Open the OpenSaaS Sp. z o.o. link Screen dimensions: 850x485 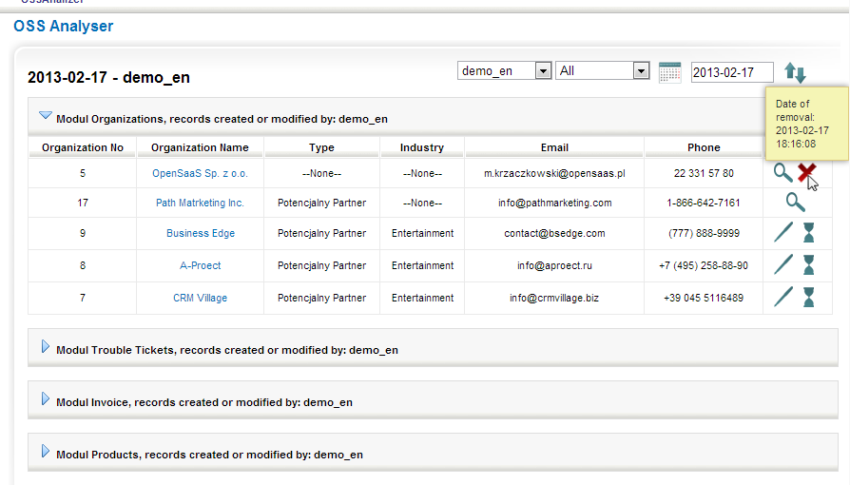point(199,173)
